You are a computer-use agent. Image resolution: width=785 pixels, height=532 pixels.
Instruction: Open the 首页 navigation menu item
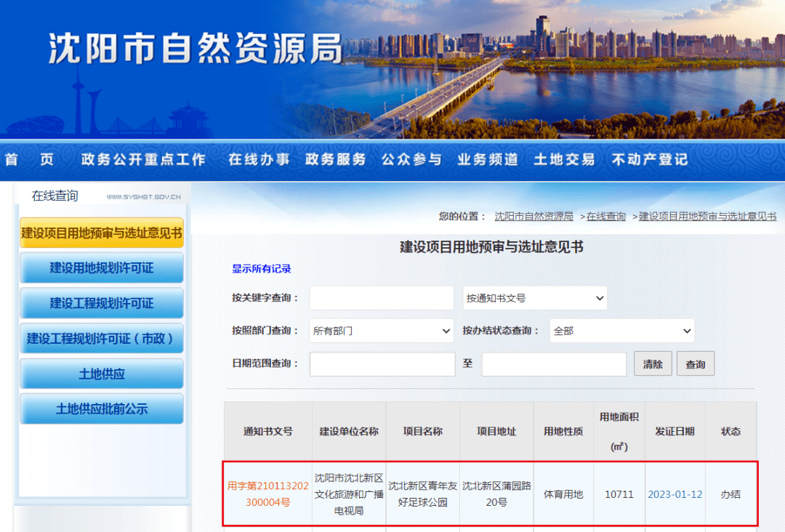click(x=30, y=159)
